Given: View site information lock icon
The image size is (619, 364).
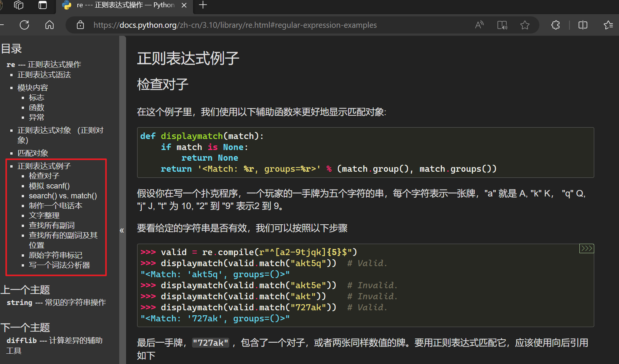Looking at the screenshot, I should [80, 25].
